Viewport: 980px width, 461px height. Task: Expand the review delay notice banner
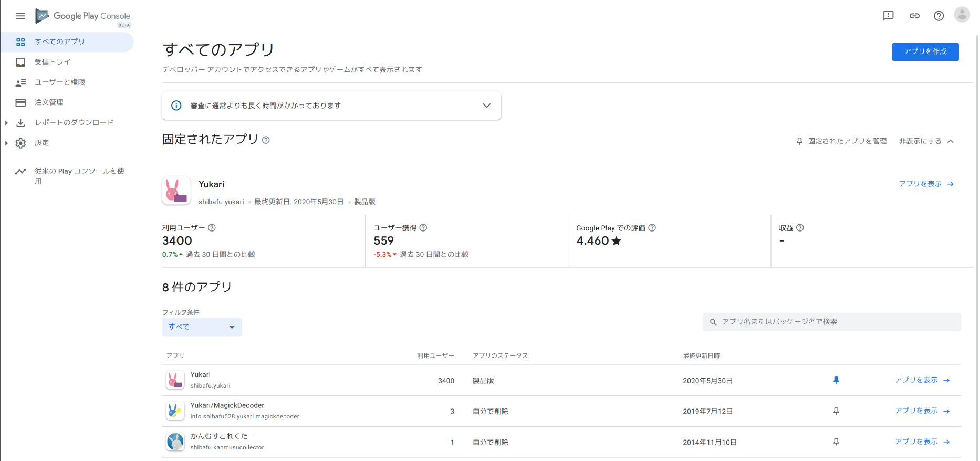coord(486,106)
